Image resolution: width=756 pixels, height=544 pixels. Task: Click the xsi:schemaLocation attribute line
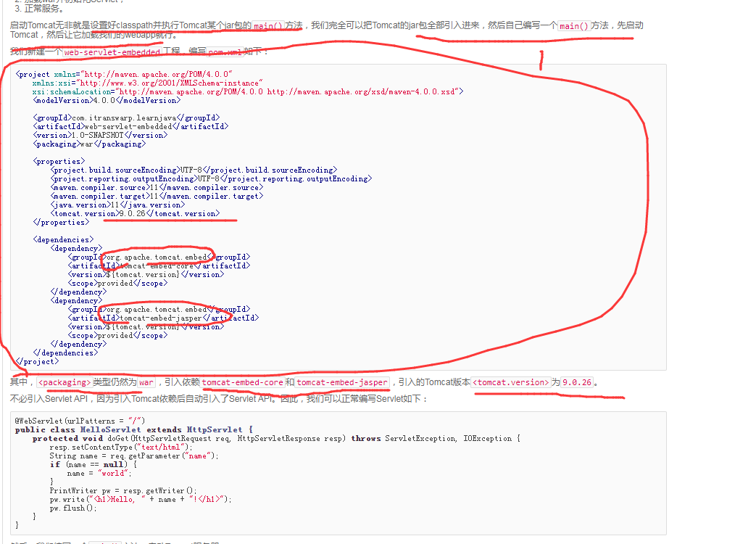(248, 91)
